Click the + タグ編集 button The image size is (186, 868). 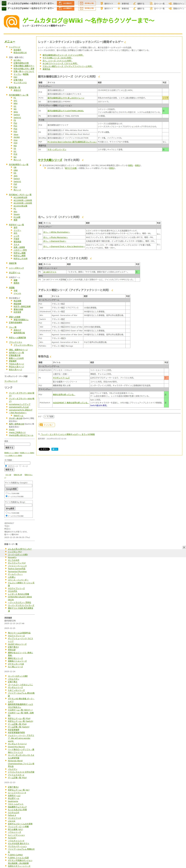pos(49,417)
